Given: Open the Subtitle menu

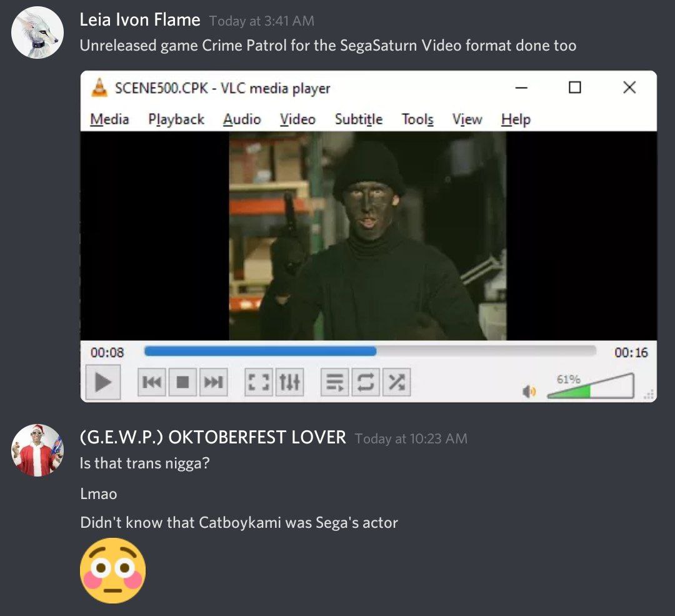Looking at the screenshot, I should (359, 119).
